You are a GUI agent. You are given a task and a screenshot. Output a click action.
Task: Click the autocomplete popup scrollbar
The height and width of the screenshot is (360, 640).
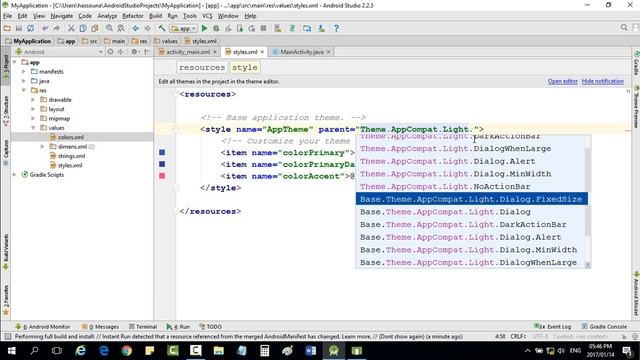588,192
